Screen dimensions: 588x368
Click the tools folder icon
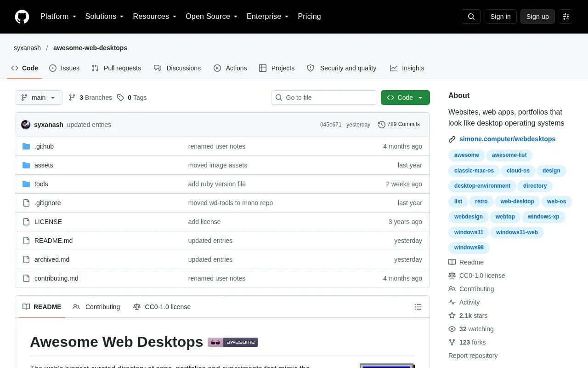tap(26, 184)
